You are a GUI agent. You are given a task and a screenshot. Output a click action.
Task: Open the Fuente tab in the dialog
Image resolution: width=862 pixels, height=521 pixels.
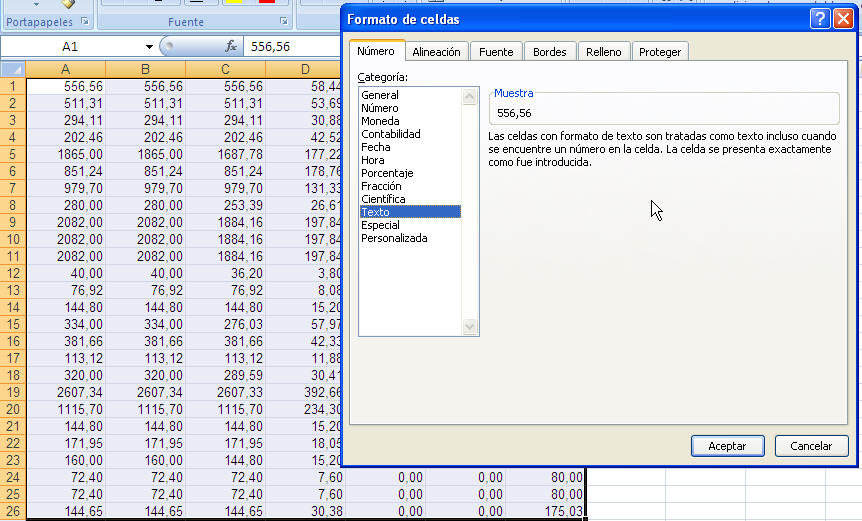(496, 52)
